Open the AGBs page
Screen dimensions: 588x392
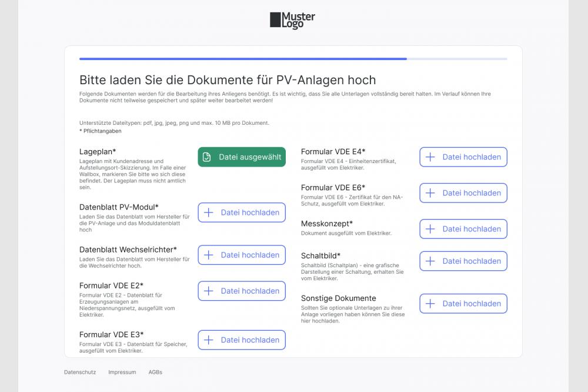pos(155,372)
